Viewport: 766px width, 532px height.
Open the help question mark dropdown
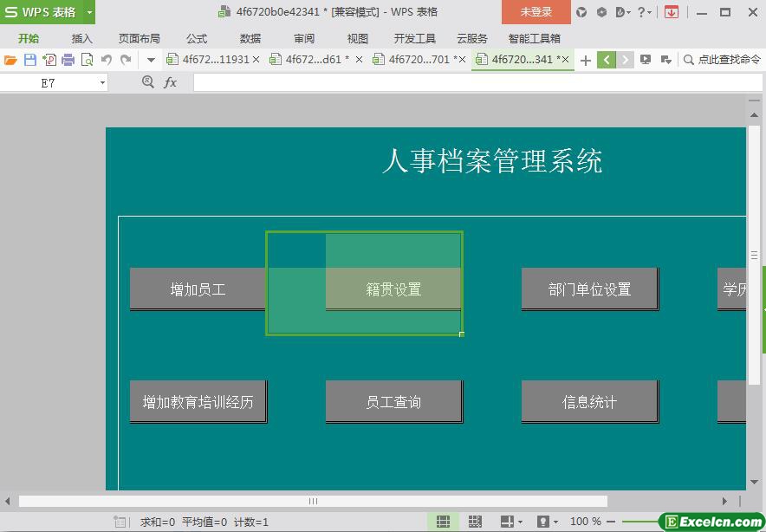645,12
